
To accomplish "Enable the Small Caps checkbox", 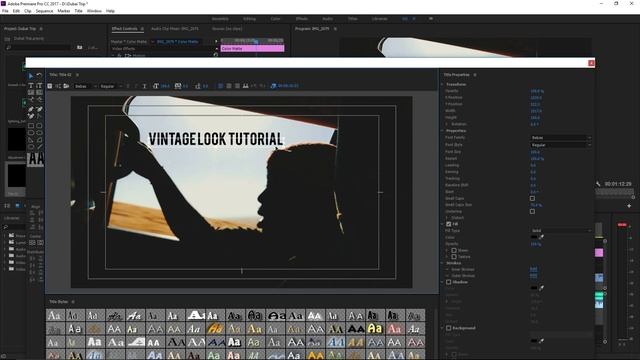I will tap(532, 198).
